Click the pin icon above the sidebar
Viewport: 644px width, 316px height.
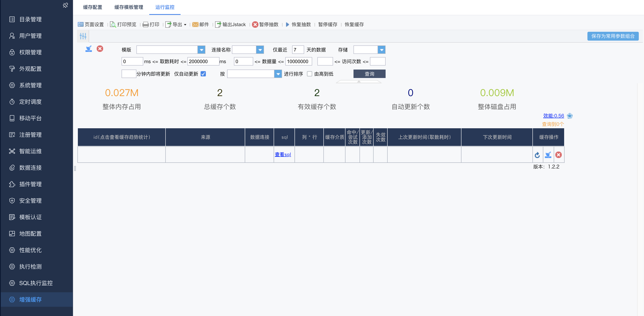tap(65, 5)
